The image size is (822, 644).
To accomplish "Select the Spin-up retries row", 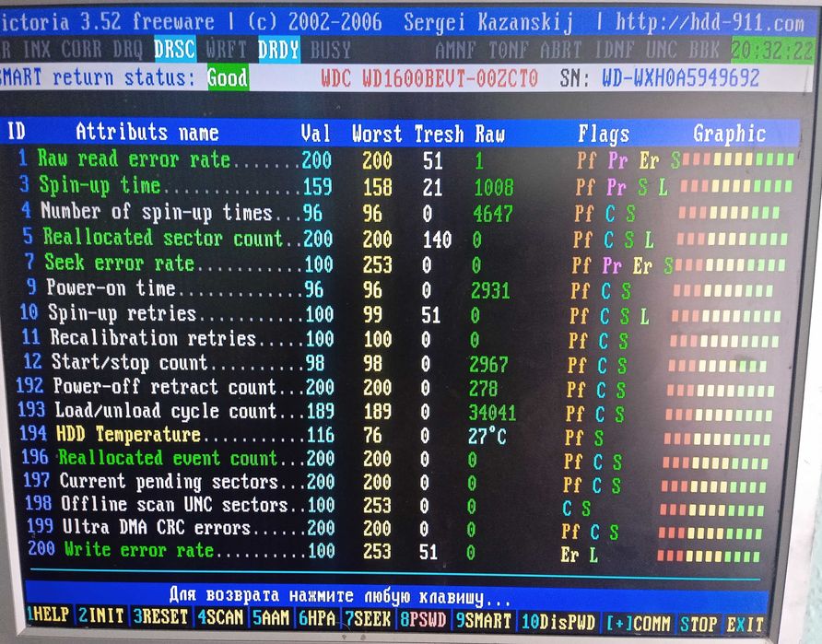I will click(x=401, y=314).
